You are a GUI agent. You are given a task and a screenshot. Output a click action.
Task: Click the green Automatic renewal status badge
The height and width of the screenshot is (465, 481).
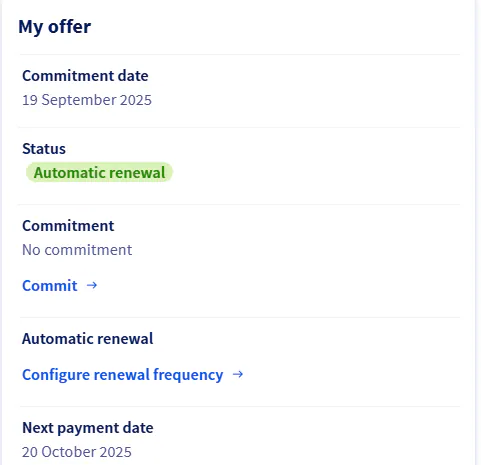click(x=99, y=173)
